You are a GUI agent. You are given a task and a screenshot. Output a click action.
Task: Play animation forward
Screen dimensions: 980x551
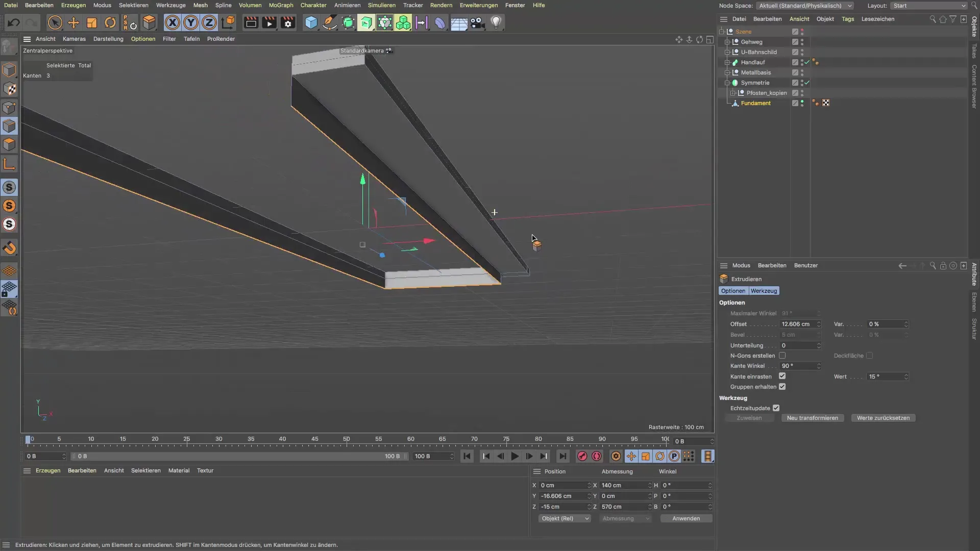[514, 456]
